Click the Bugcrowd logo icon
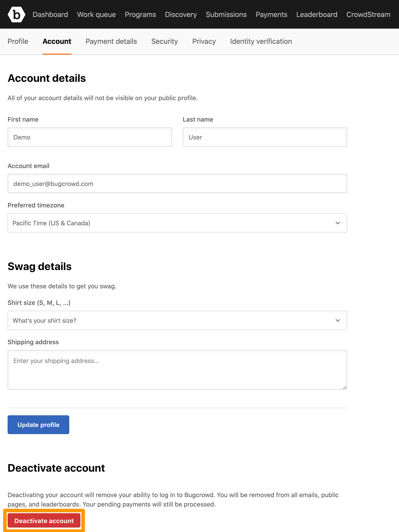 16,14
